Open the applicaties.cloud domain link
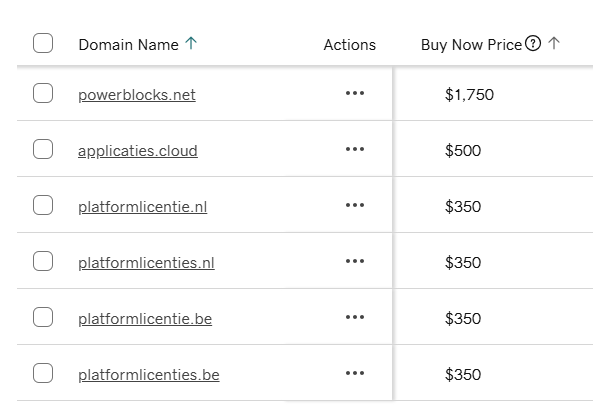Image resolution: width=593 pixels, height=413 pixels. tap(138, 151)
